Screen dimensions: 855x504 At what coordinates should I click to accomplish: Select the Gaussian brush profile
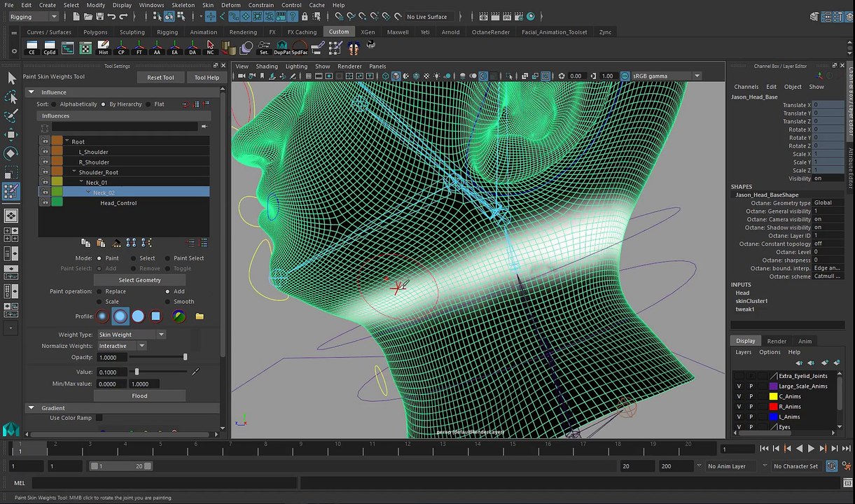click(x=103, y=316)
